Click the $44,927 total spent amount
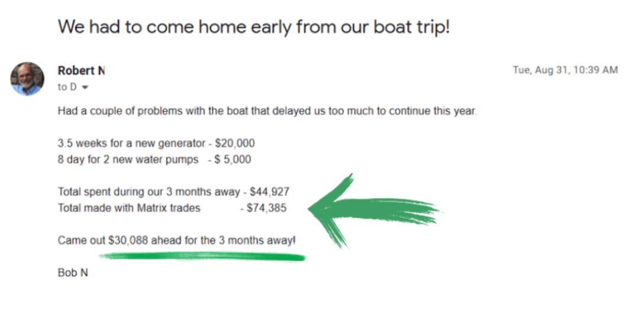This screenshot has height=331, width=644. 269,192
